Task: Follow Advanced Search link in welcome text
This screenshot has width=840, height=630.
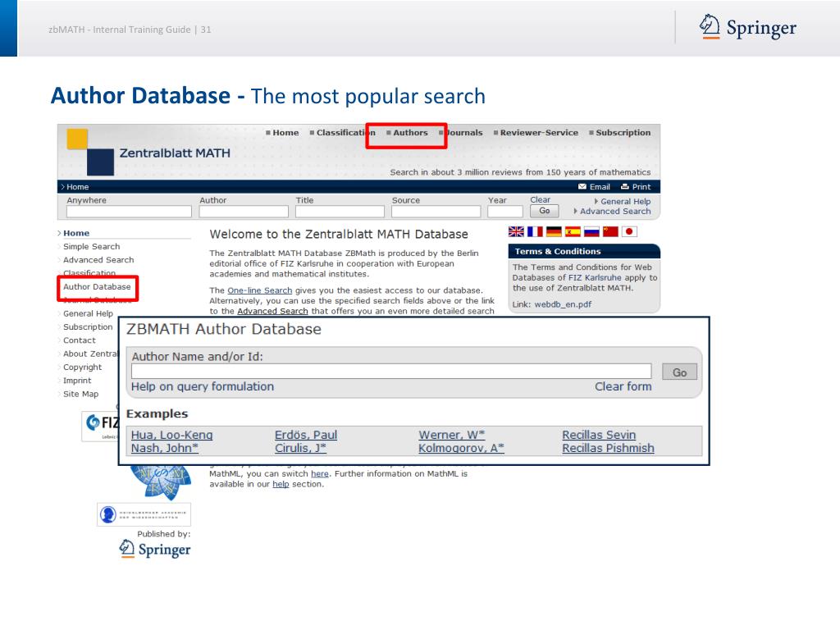Action: click(x=272, y=311)
